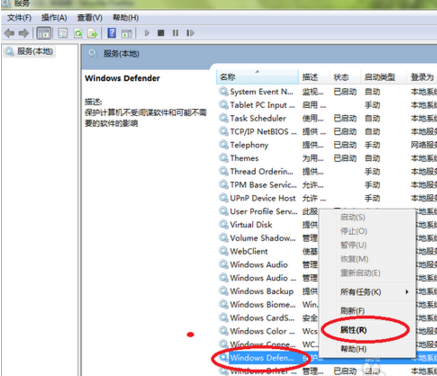Image resolution: width=437 pixels, height=376 pixels.
Task: Select 属性(R) in the context menu
Action: pyautogui.click(x=353, y=330)
